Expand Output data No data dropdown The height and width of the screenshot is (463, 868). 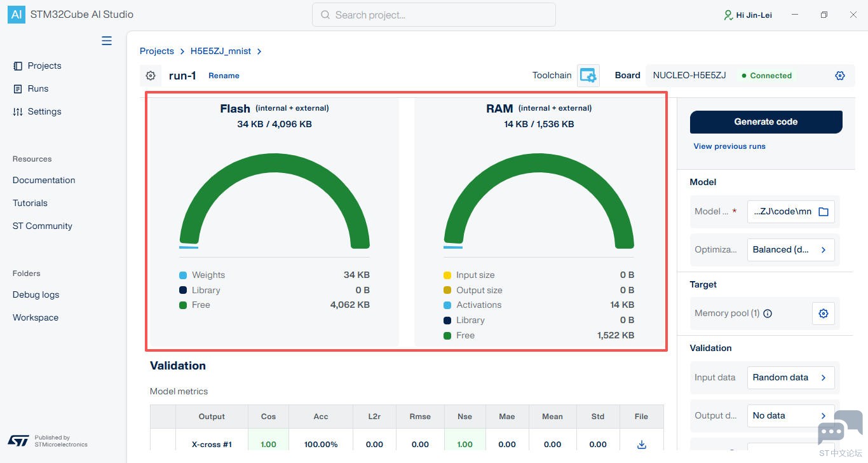[790, 416]
